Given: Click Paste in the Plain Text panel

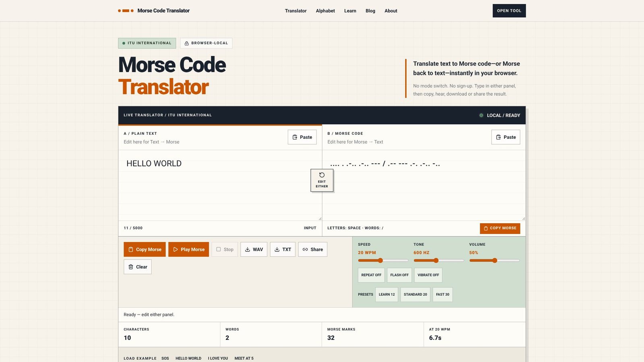Looking at the screenshot, I should click(x=302, y=137).
